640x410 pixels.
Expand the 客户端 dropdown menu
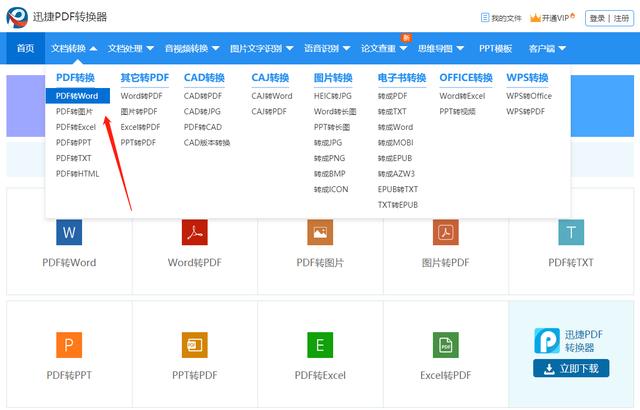[547, 49]
